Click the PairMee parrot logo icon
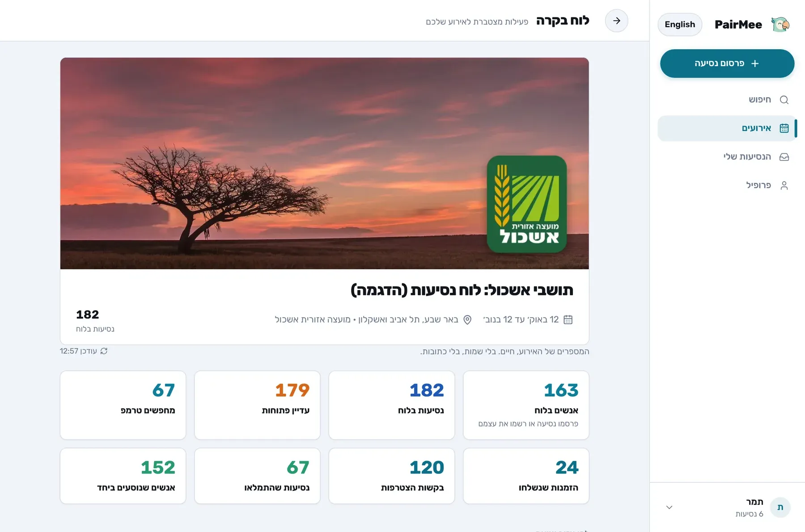Image resolution: width=805 pixels, height=532 pixels. point(780,24)
